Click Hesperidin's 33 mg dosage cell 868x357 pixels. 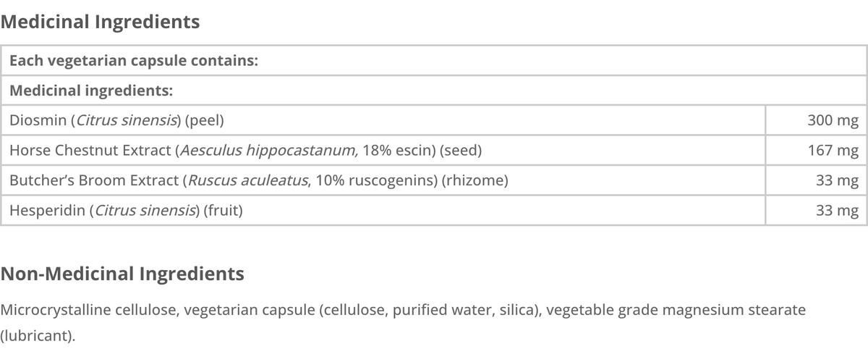tap(815, 211)
